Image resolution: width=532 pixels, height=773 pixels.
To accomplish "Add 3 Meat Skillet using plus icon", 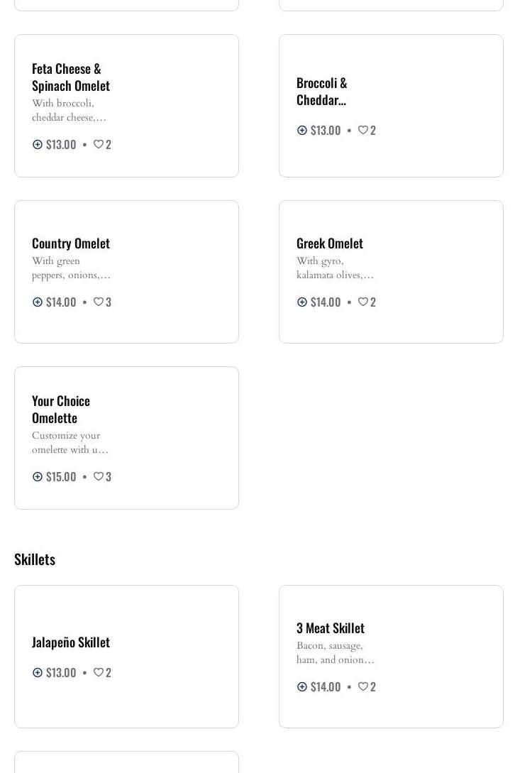I will [x=302, y=686].
